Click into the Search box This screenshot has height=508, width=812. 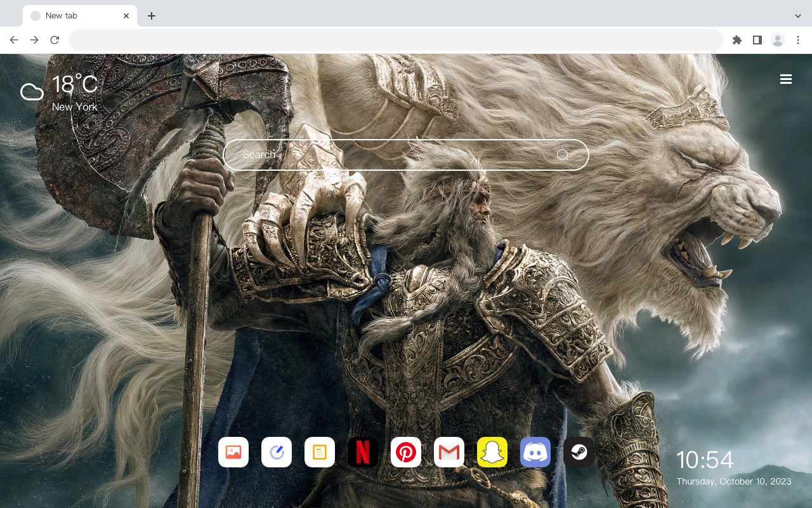pos(406,155)
